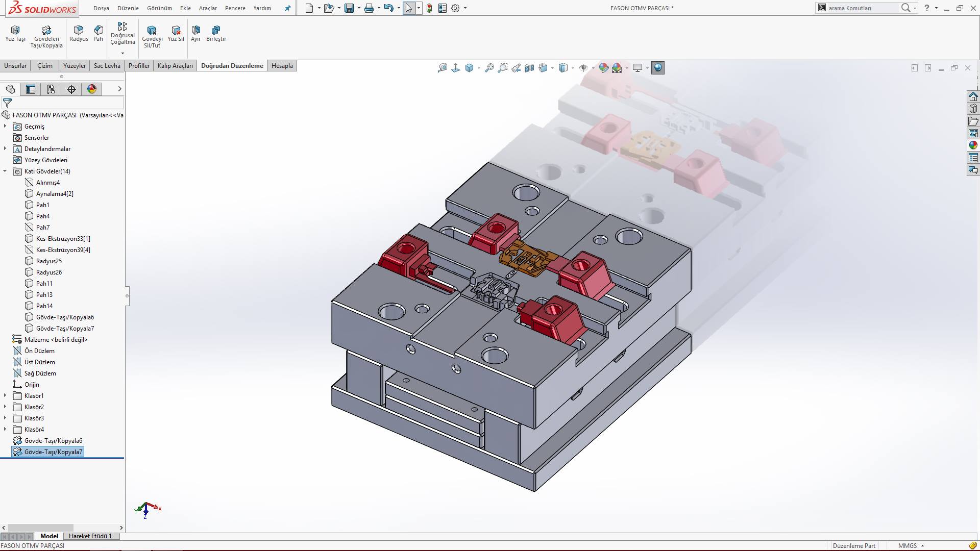The height and width of the screenshot is (551, 980).
Task: Print the document
Action: (369, 8)
